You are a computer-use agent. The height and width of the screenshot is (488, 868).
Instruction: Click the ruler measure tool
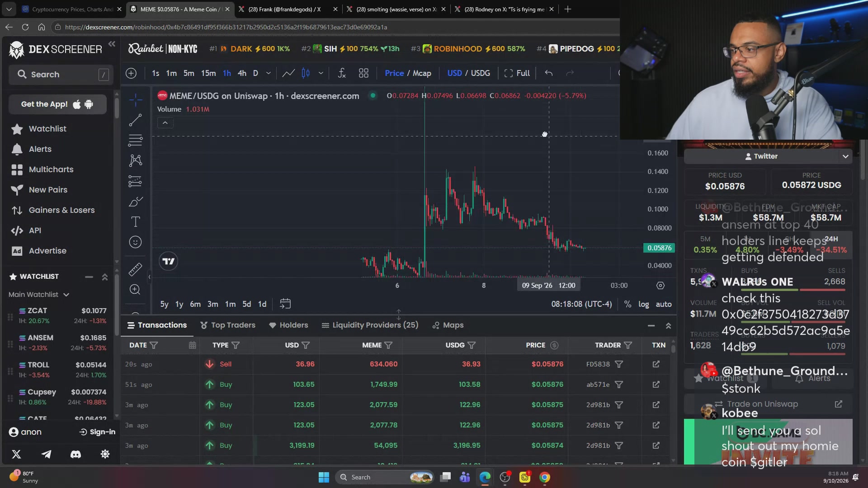click(x=135, y=269)
